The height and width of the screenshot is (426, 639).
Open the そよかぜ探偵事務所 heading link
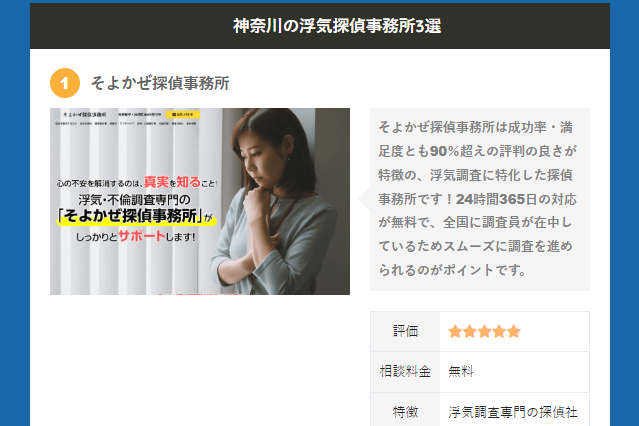tap(160, 83)
